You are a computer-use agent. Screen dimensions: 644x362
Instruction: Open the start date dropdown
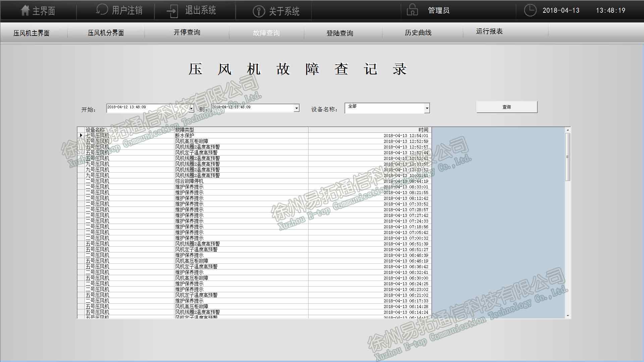[192, 108]
